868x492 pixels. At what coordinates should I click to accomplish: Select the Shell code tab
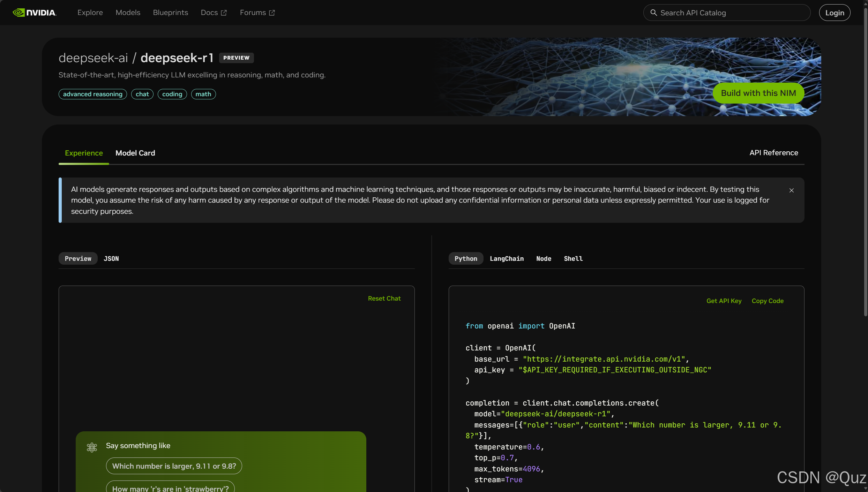coord(573,258)
